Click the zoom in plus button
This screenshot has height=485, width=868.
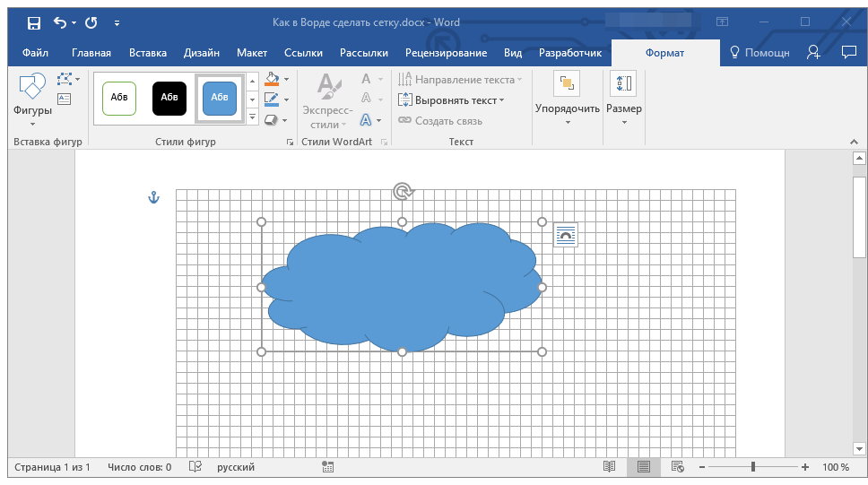(805, 467)
